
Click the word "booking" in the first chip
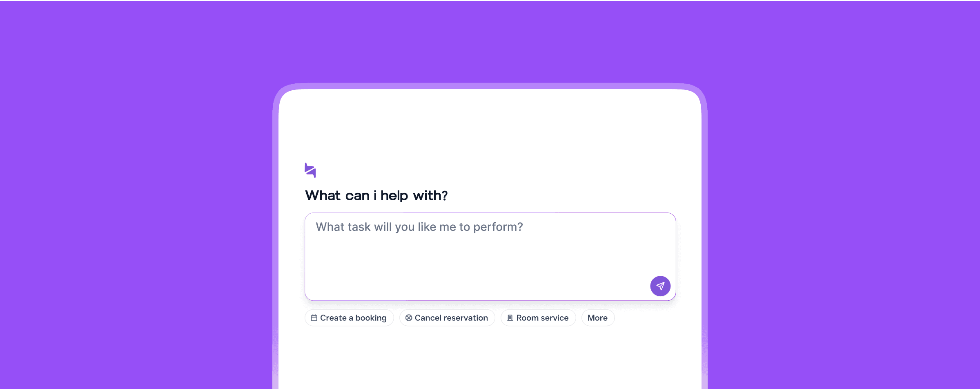tap(371, 318)
